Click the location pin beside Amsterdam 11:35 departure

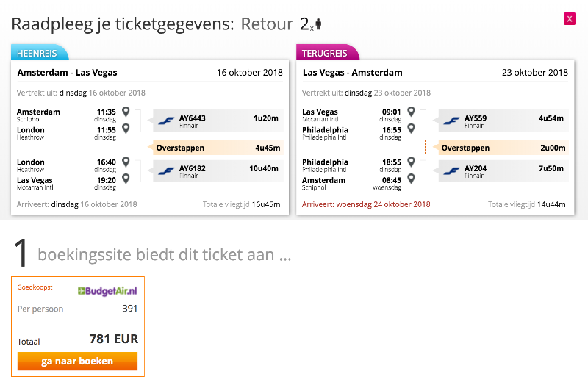(126, 112)
